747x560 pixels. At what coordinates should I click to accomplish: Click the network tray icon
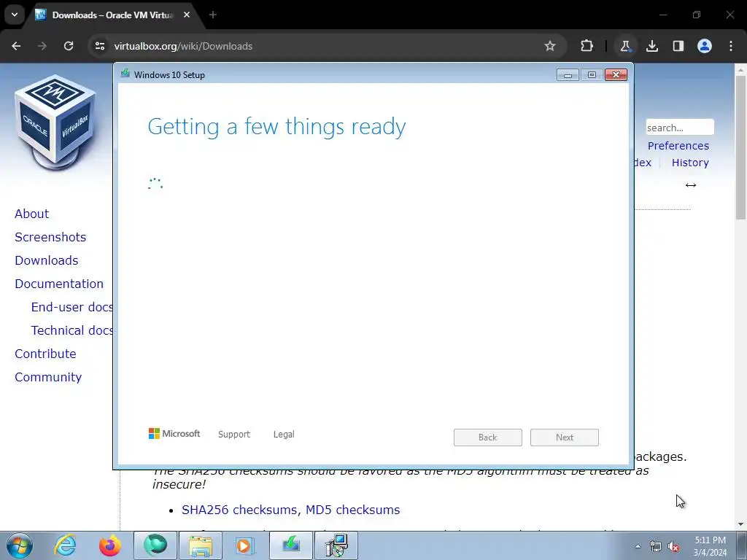[656, 547]
